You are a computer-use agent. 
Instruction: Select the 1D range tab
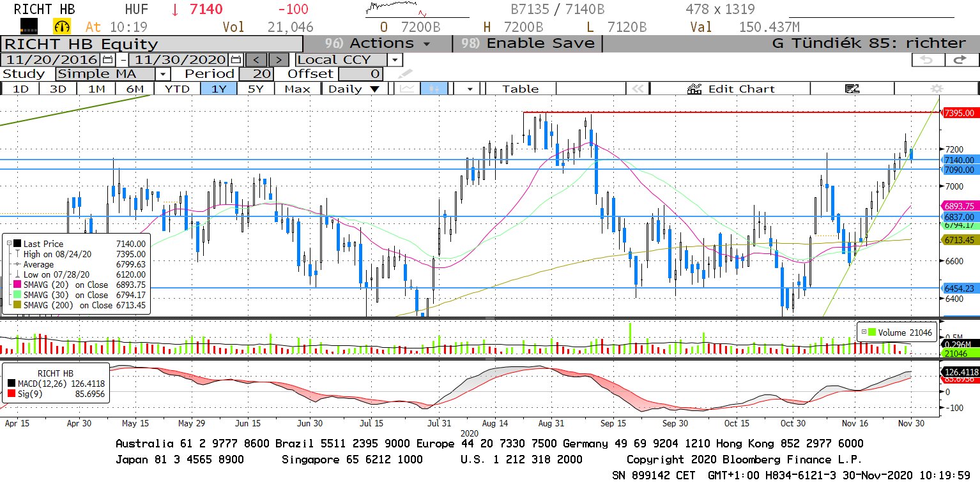(x=21, y=89)
